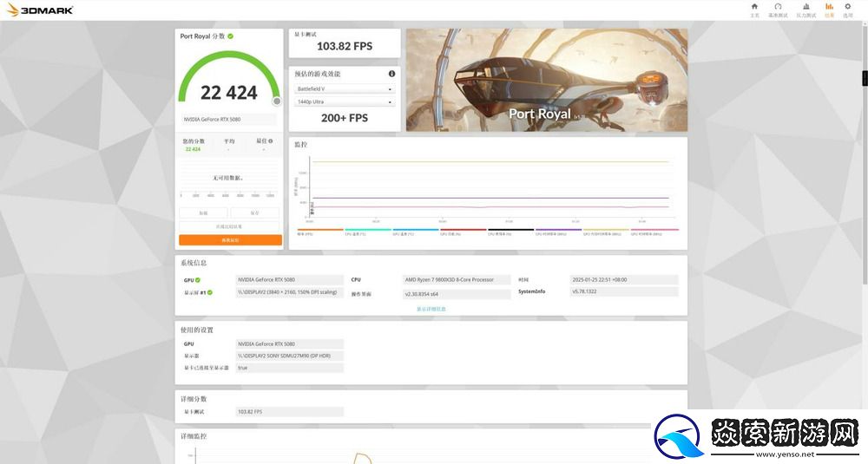Click the right button above compare online
The height and width of the screenshot is (464, 868).
(254, 212)
